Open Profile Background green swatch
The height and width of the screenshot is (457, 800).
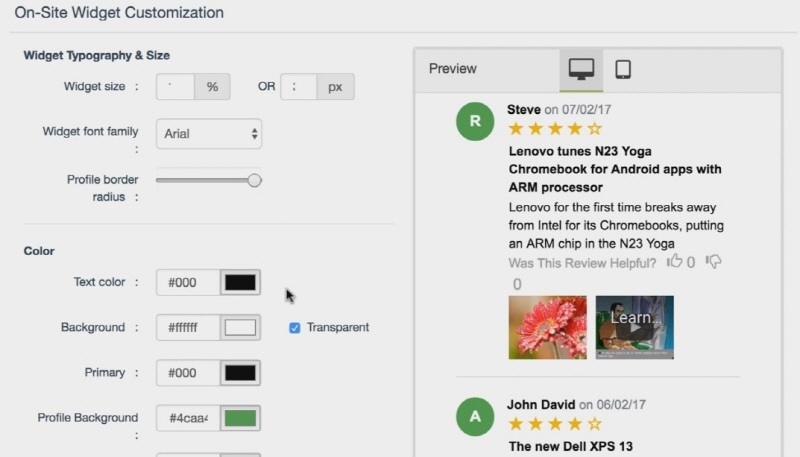coord(240,418)
